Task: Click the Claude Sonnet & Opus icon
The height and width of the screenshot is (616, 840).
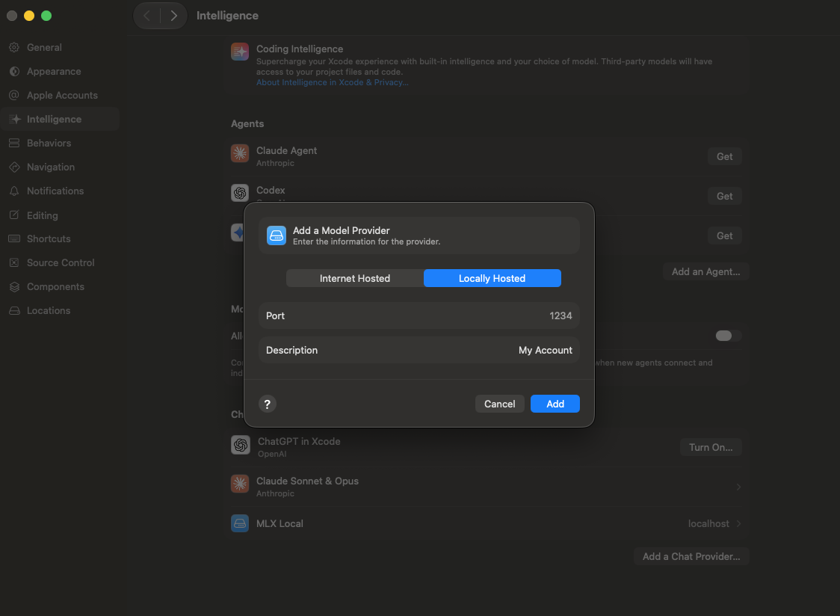Action: pos(239,484)
